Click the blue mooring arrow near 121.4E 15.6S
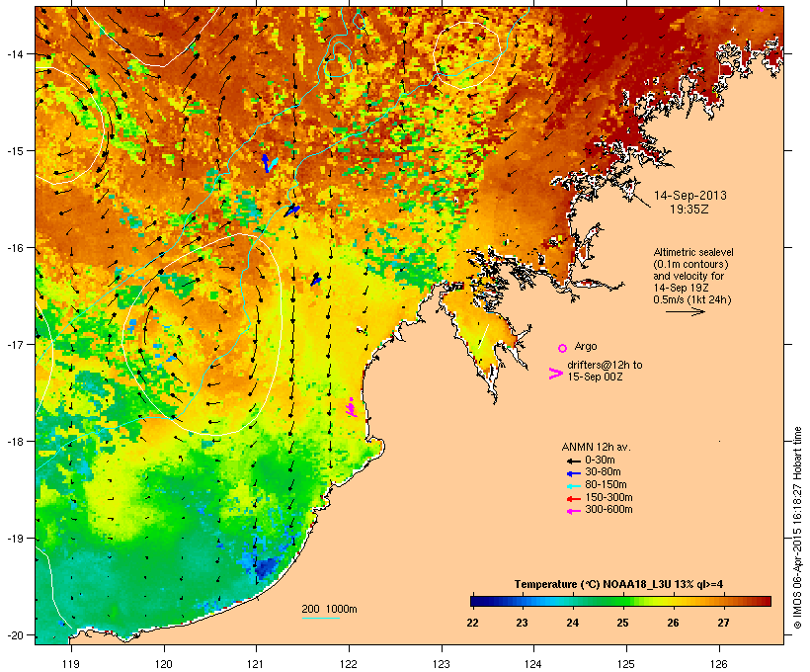Viewport: 810px width, 672px height. coord(292,210)
